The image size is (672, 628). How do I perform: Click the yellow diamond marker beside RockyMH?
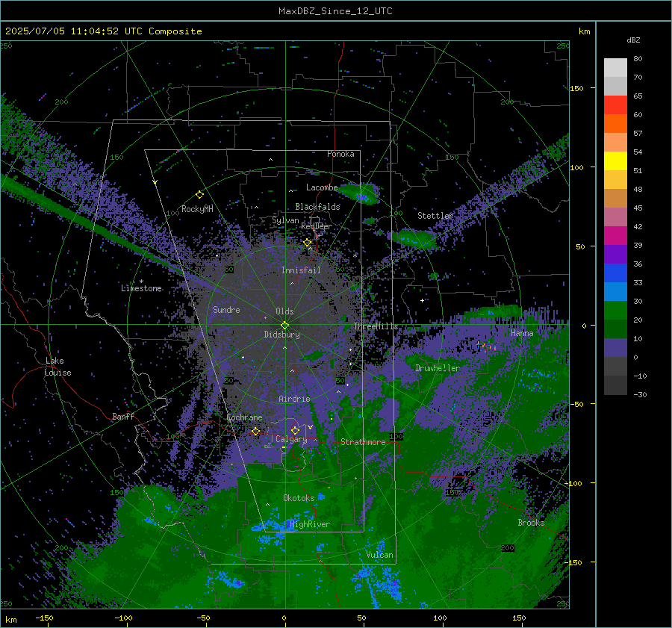point(199,195)
